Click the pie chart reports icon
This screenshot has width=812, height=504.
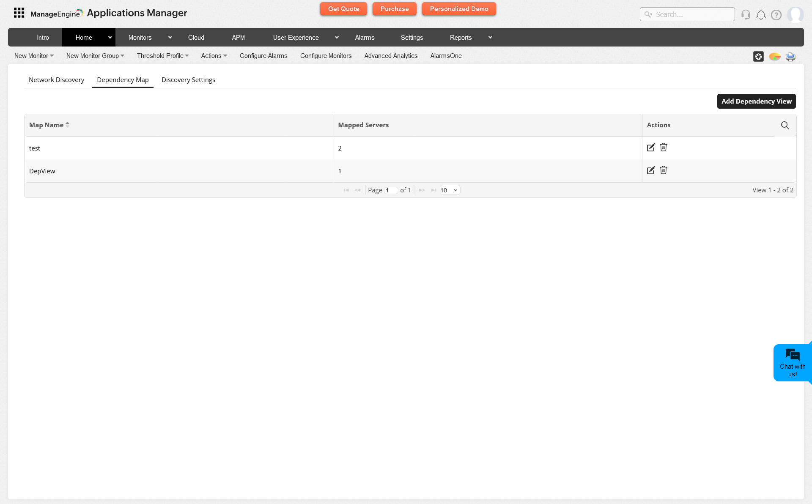point(775,56)
